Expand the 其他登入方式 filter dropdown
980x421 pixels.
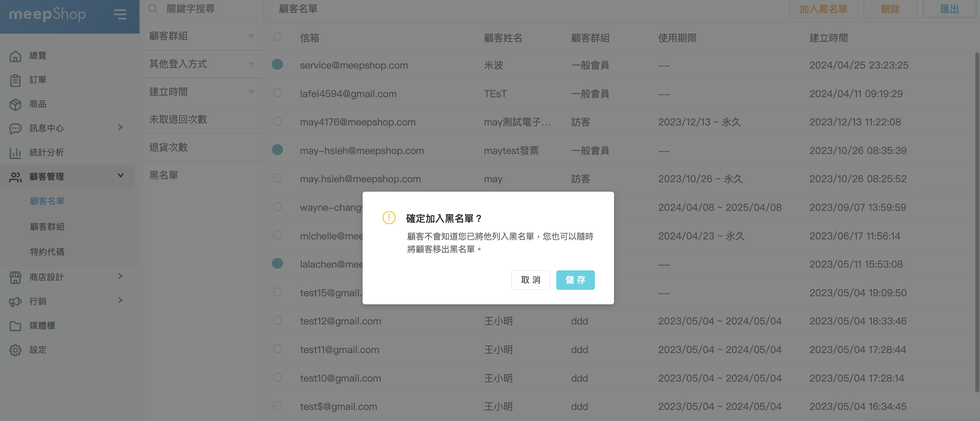[251, 64]
